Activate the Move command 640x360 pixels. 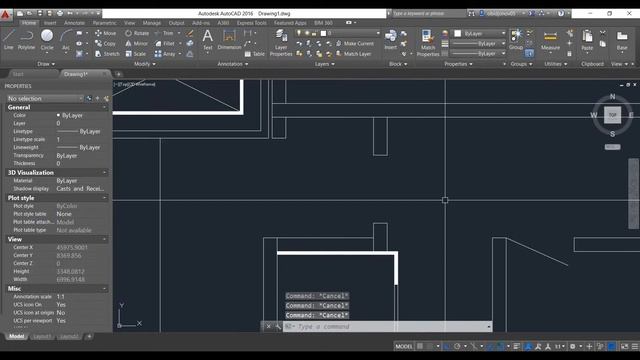click(105, 33)
